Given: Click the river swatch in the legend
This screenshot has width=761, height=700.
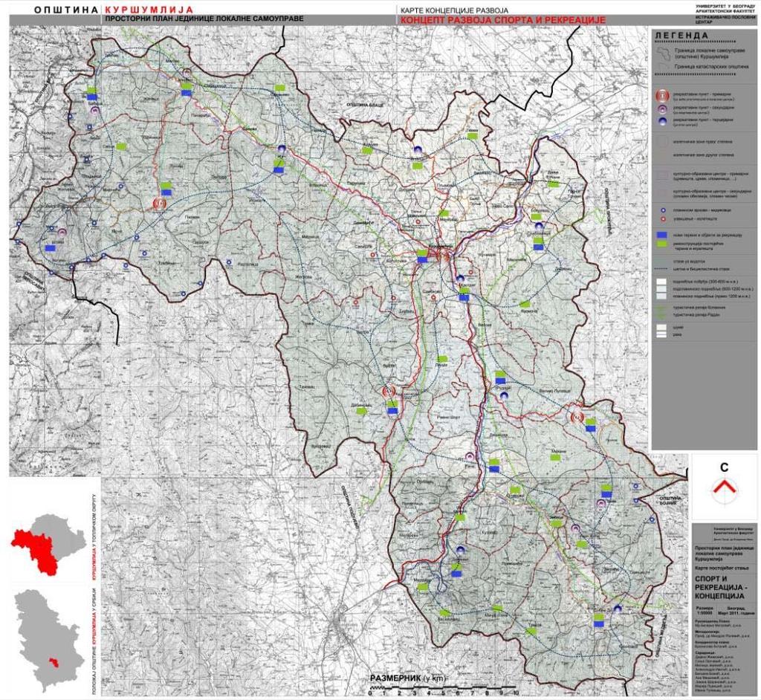Looking at the screenshot, I should coord(661,335).
